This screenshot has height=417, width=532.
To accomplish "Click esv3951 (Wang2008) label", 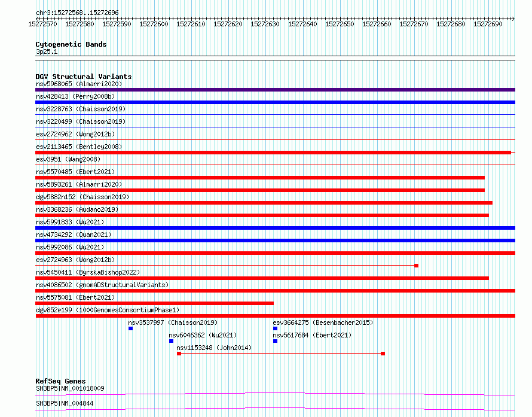I will [68, 159].
